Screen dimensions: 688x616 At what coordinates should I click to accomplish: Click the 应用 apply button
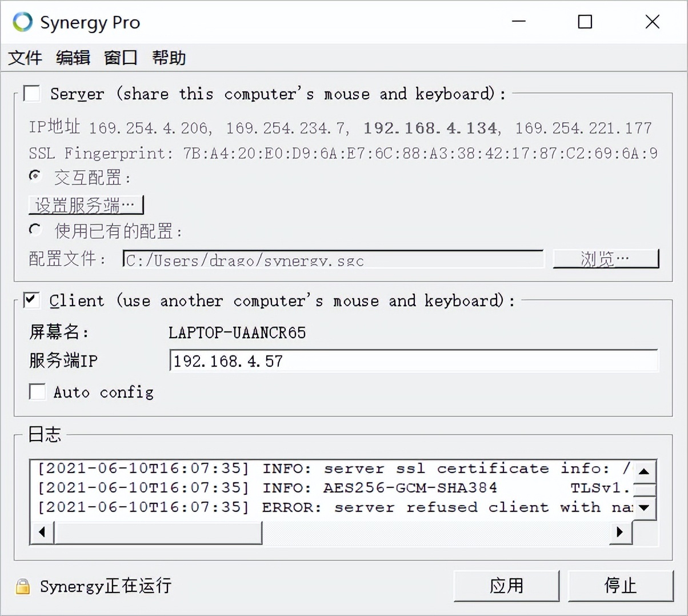point(506,586)
